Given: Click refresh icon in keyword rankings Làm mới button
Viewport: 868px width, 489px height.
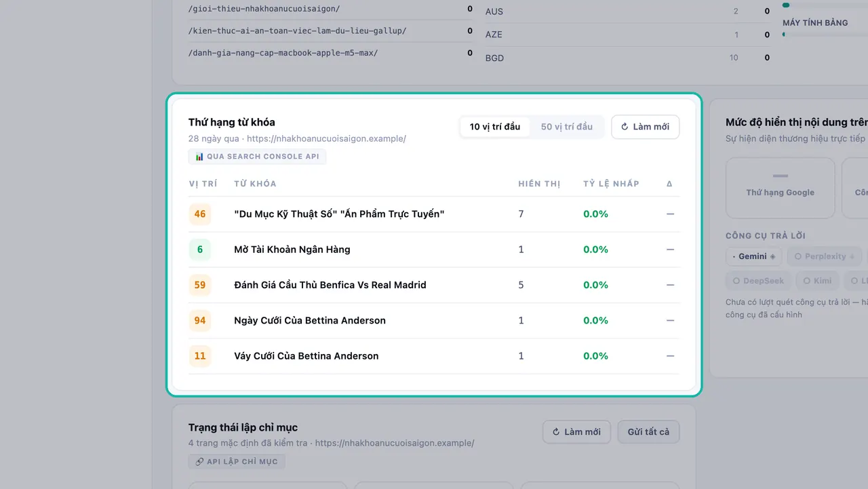Looking at the screenshot, I should point(625,127).
